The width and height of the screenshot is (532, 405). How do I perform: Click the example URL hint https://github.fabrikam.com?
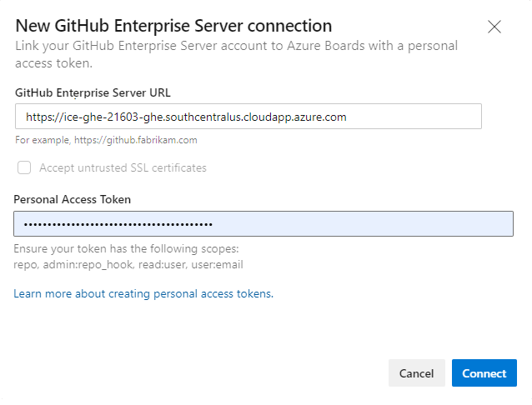tap(136, 140)
